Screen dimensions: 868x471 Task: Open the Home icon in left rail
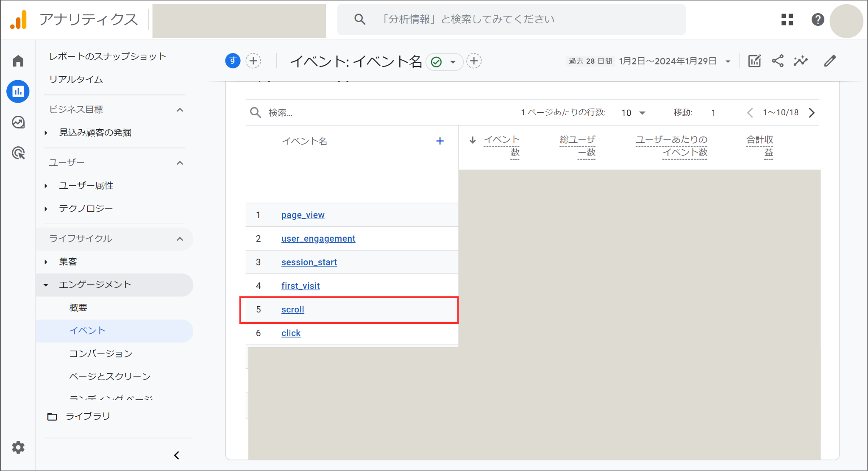[18, 61]
